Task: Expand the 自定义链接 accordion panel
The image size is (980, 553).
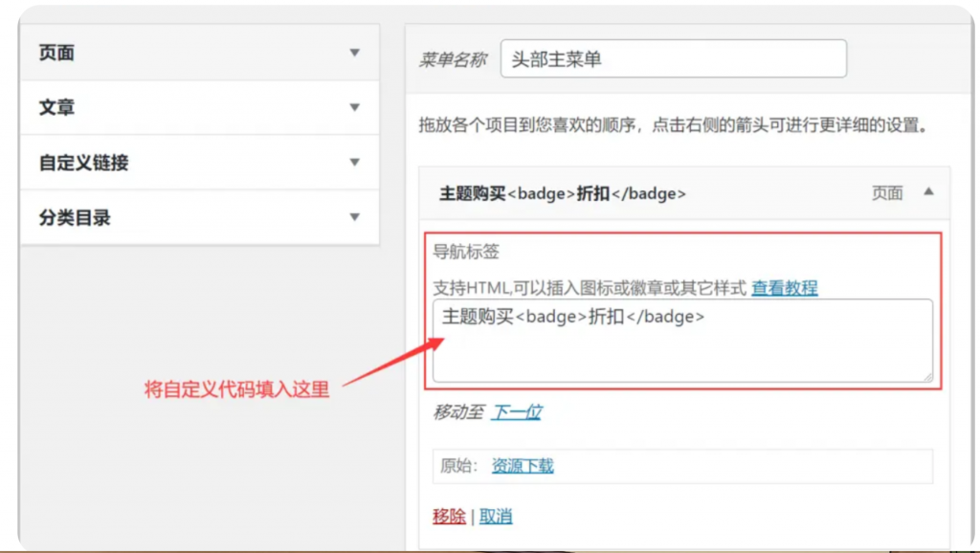Action: (x=199, y=163)
